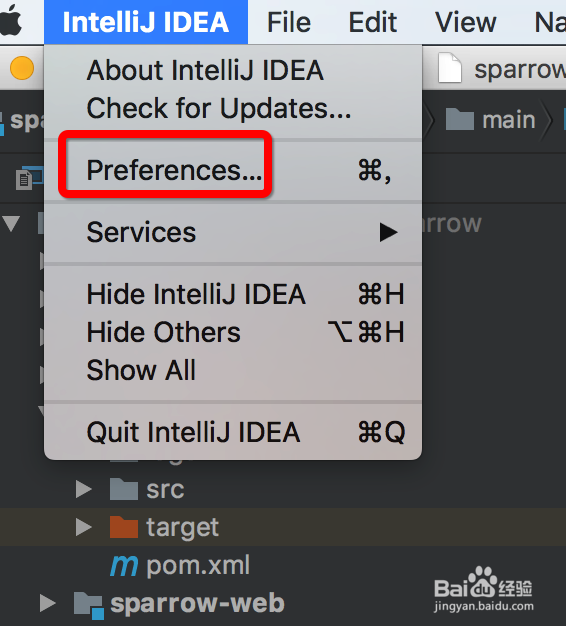Select Check for Updates…
The image size is (566, 626).
coord(233,108)
